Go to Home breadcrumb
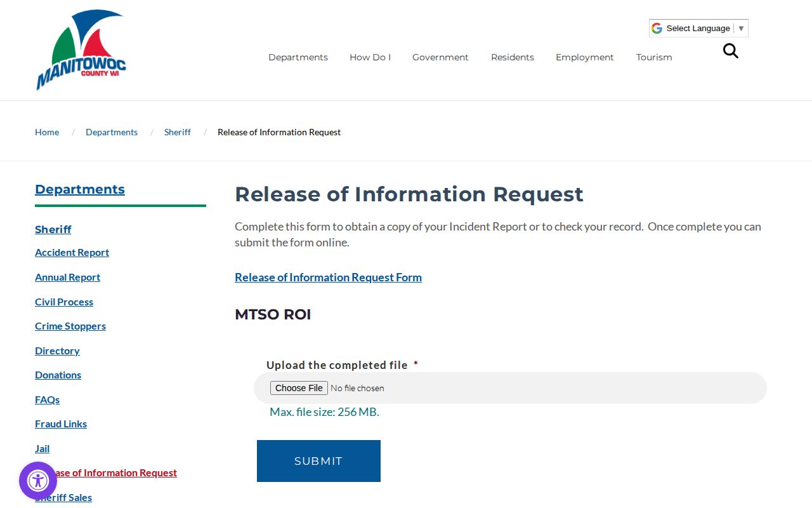Image resolution: width=812 pixels, height=508 pixels. tap(47, 132)
